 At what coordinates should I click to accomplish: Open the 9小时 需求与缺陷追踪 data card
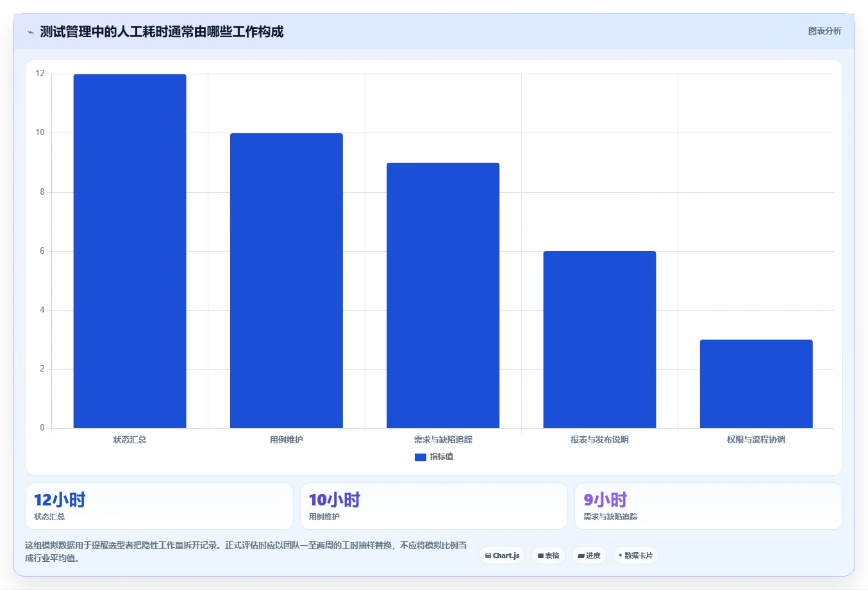(x=708, y=506)
